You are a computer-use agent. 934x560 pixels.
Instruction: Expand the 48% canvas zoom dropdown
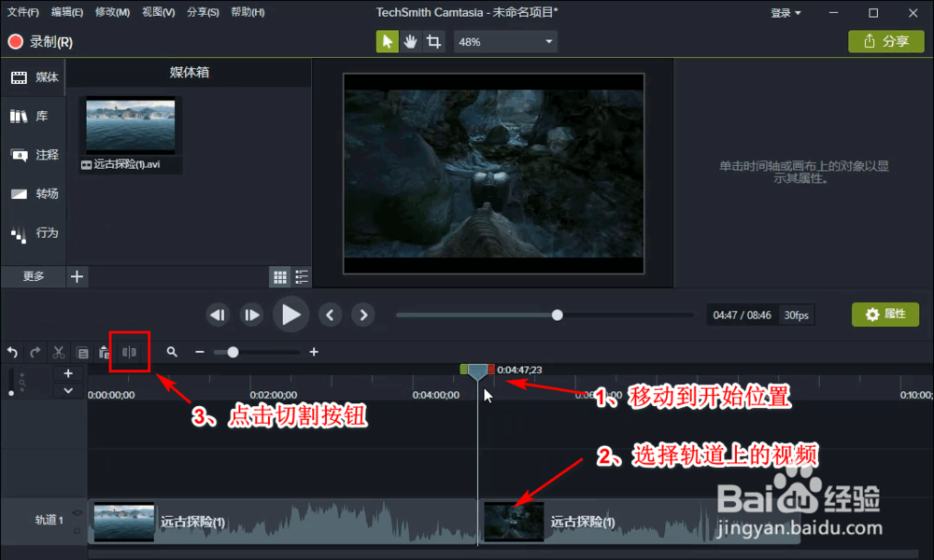click(505, 42)
